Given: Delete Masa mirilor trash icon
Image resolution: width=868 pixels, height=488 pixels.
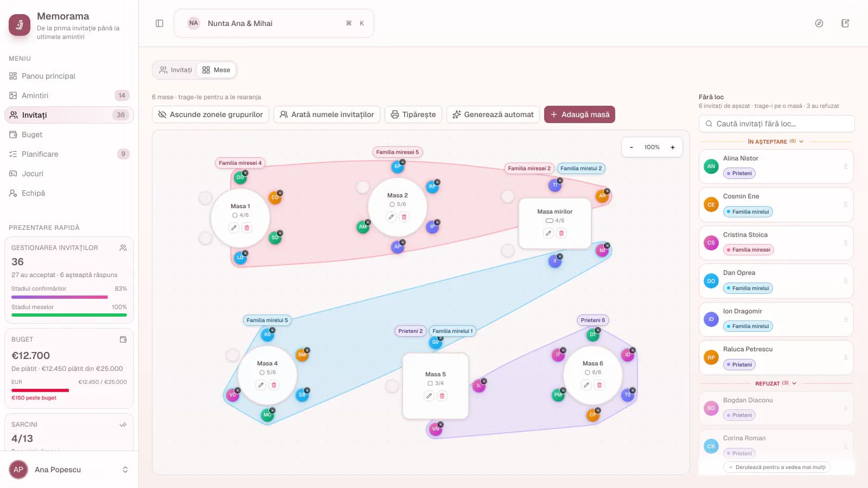Looking at the screenshot, I should coord(561,233).
